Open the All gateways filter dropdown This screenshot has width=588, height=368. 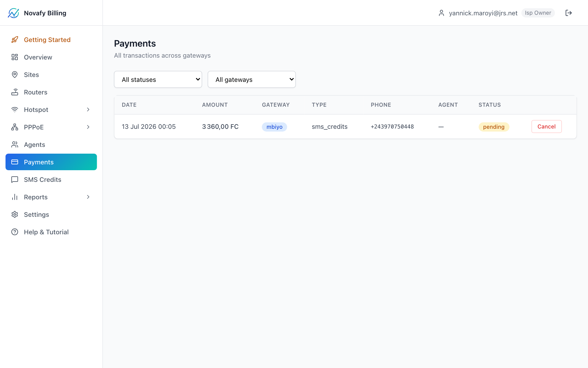coord(252,79)
